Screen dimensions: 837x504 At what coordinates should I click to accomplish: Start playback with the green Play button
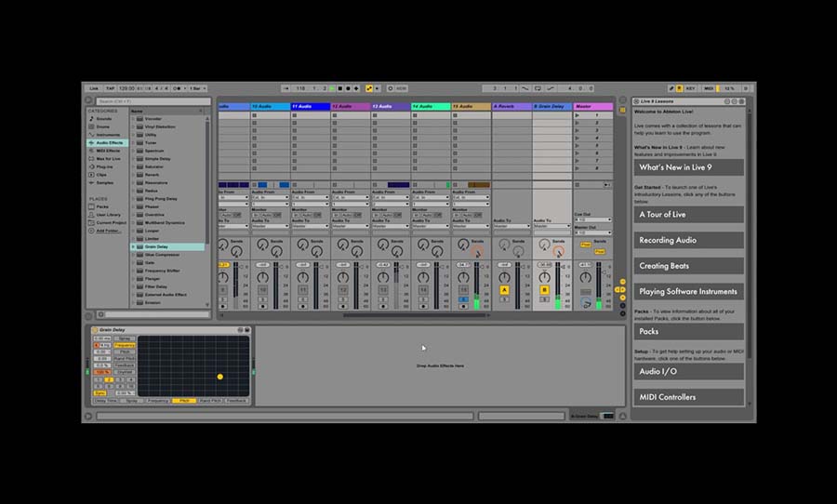[x=332, y=88]
